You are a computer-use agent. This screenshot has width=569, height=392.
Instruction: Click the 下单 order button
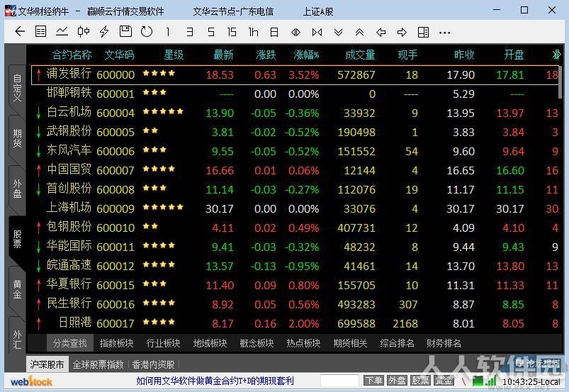(373, 381)
